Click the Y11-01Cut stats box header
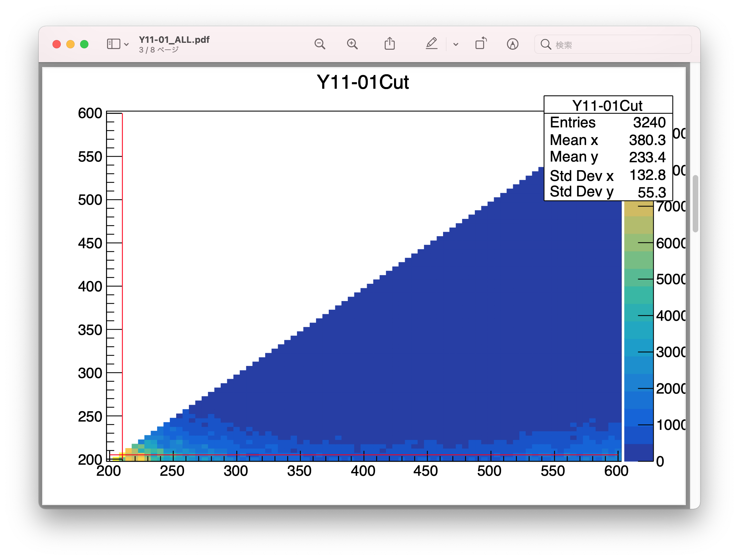 [608, 105]
